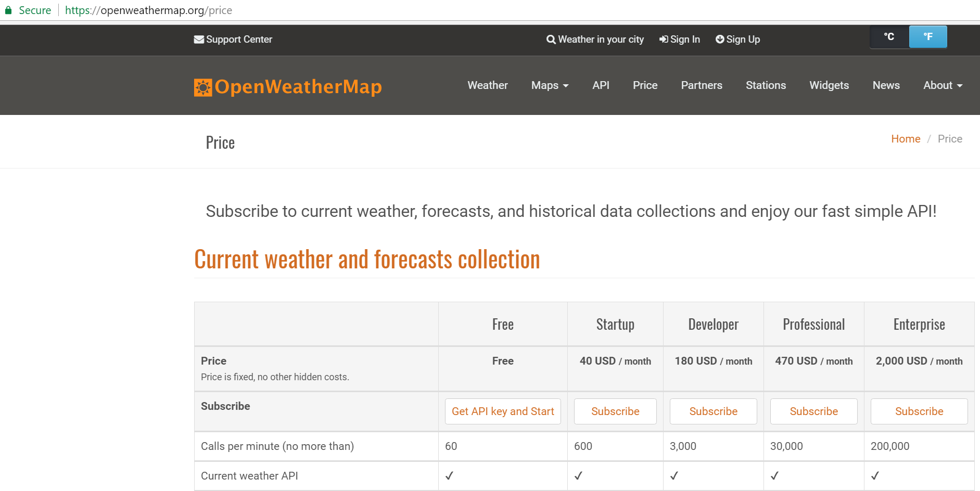
Task: Click the green Secure padlock icon
Action: click(x=8, y=10)
